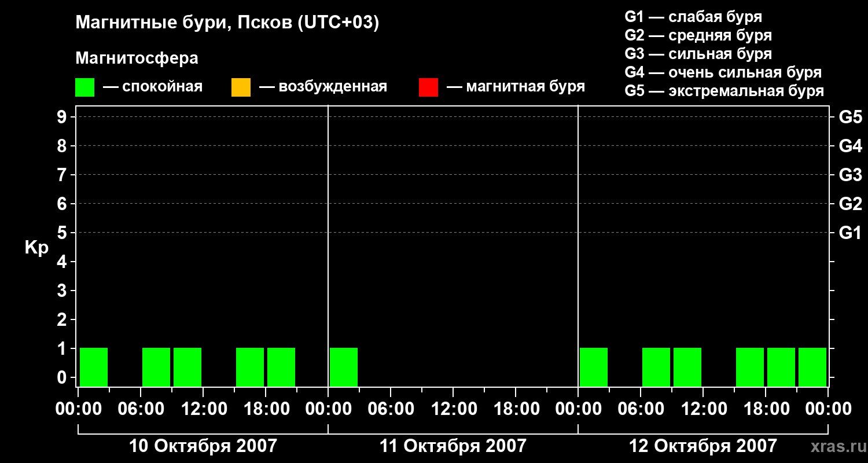The image size is (868, 463).
Task: Click the 18:00 time label under 12 October
Action: pyautogui.click(x=766, y=409)
